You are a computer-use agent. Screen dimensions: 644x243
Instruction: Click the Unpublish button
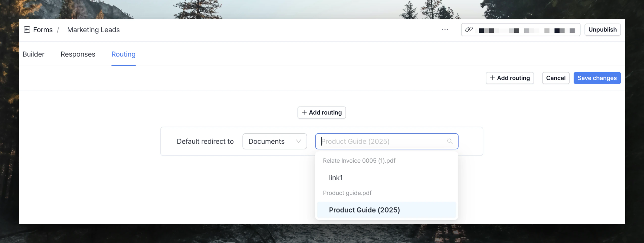(602, 29)
